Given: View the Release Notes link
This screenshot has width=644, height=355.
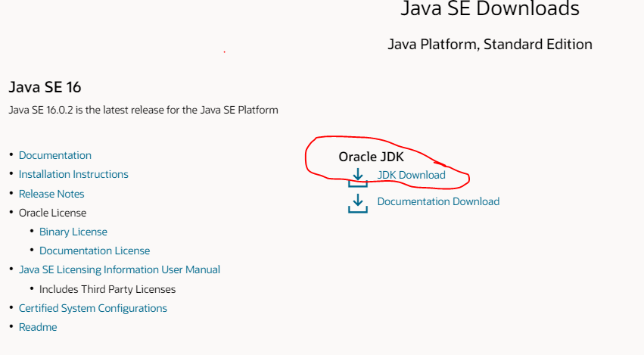Looking at the screenshot, I should [51, 194].
